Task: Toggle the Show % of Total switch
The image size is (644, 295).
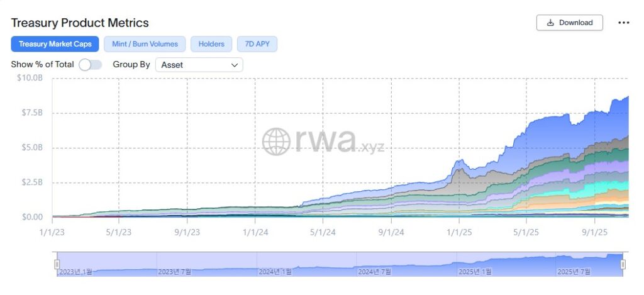Action: coord(90,64)
